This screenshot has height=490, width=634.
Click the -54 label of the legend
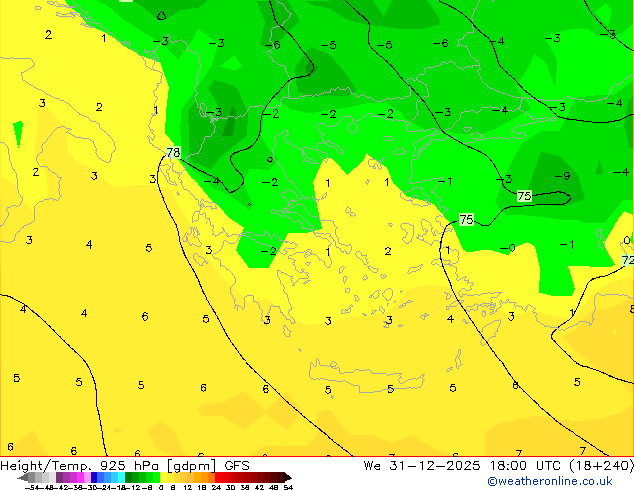click(x=32, y=487)
